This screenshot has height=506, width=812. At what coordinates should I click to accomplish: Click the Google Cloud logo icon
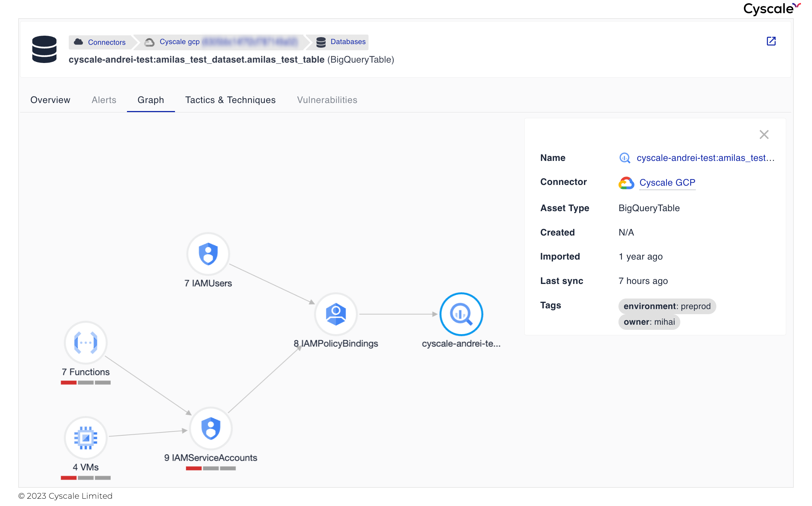pos(626,183)
